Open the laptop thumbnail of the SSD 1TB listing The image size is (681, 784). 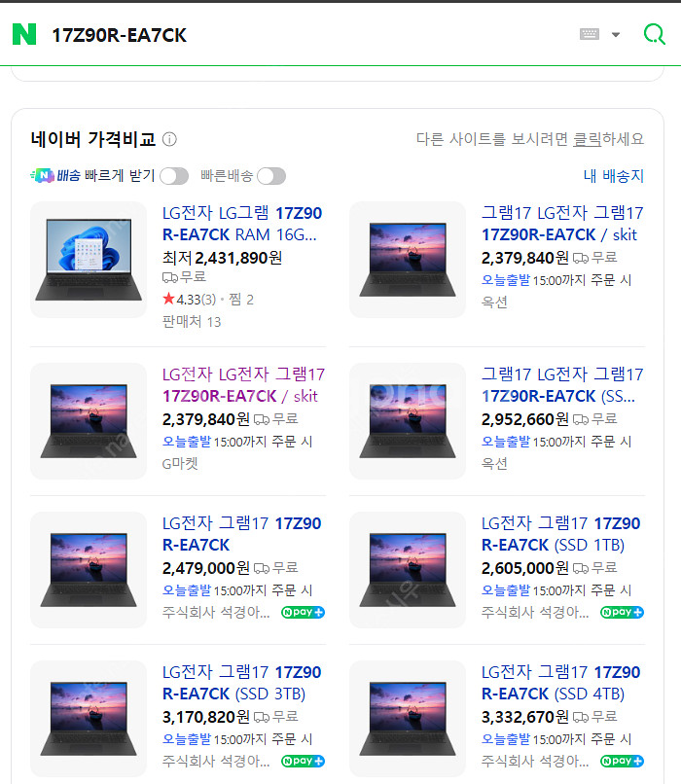click(x=408, y=570)
